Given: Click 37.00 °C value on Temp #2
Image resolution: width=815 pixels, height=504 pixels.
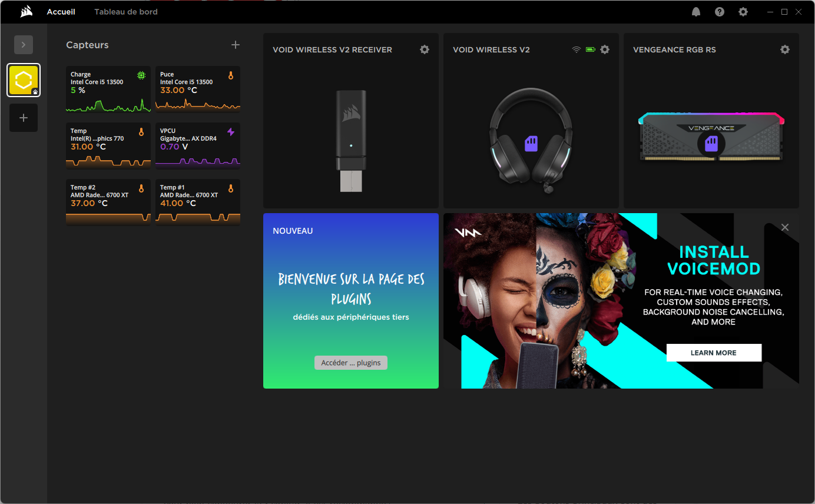Looking at the screenshot, I should pos(89,203).
